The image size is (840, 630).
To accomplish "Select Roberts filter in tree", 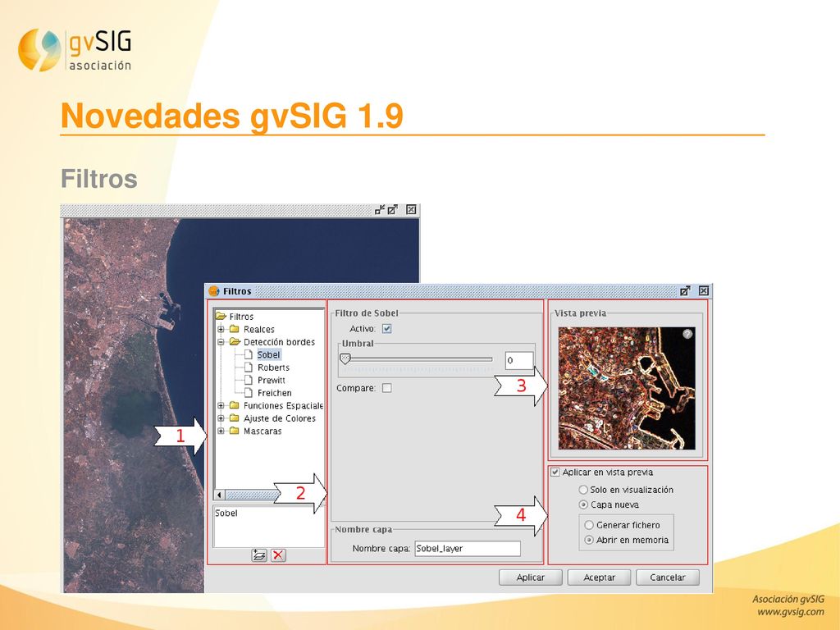I will click(273, 367).
